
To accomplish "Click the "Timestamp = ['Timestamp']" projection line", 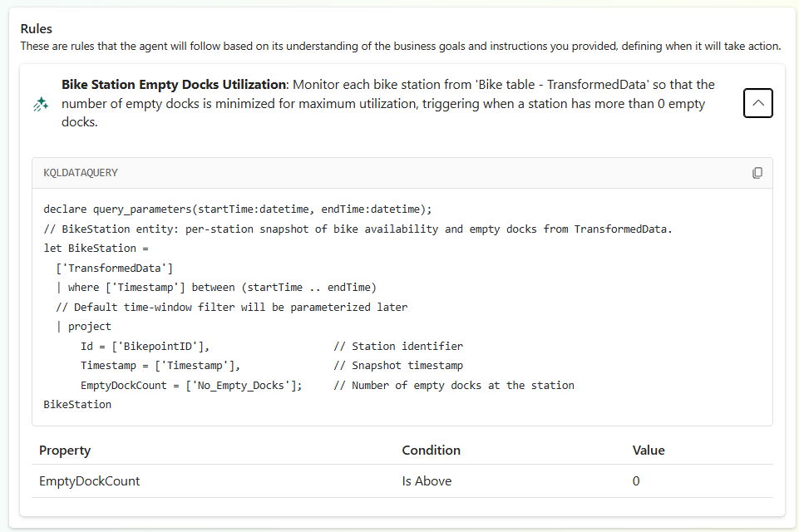I will 160,366.
